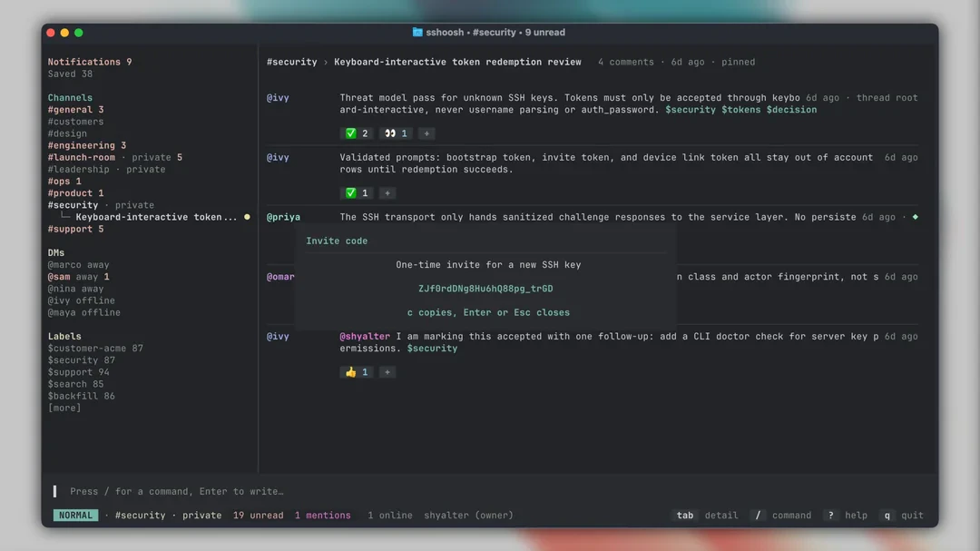Select the #product channel
This screenshot has width=980, height=551.
75,193
